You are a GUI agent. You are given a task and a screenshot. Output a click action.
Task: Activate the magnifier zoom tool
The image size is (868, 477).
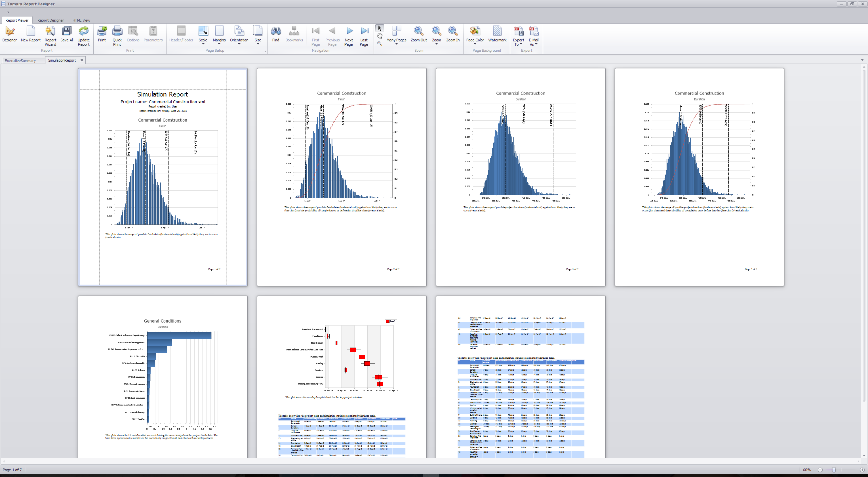[380, 44]
